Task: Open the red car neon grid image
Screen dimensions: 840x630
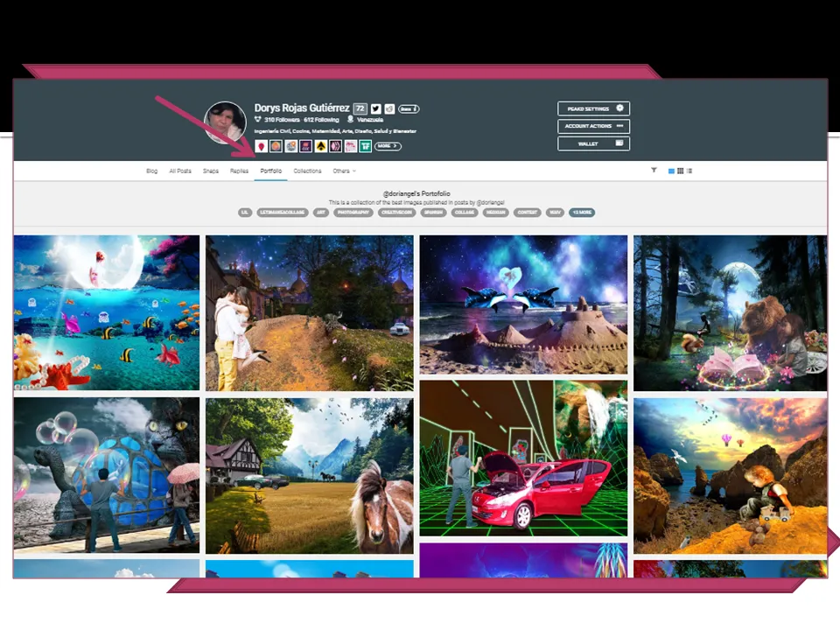Action: (523, 458)
